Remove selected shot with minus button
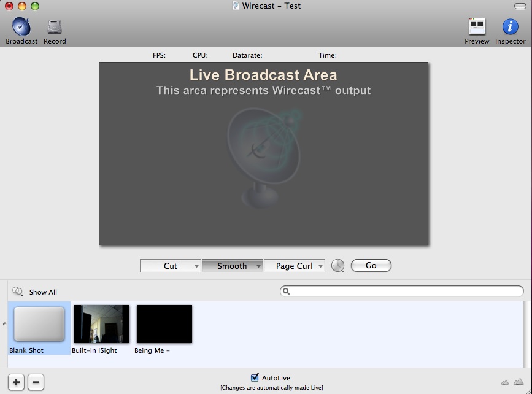Viewport: 532px width, 394px height. 36,382
